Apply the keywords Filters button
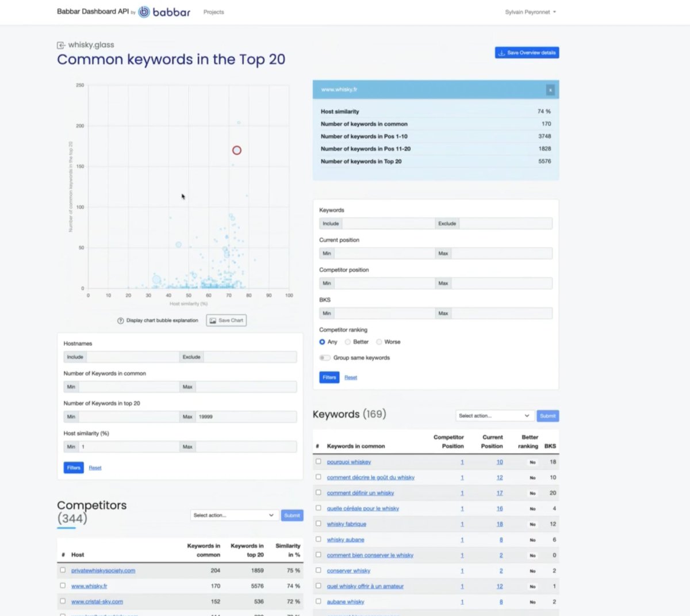The width and height of the screenshot is (690, 616). pyautogui.click(x=329, y=377)
